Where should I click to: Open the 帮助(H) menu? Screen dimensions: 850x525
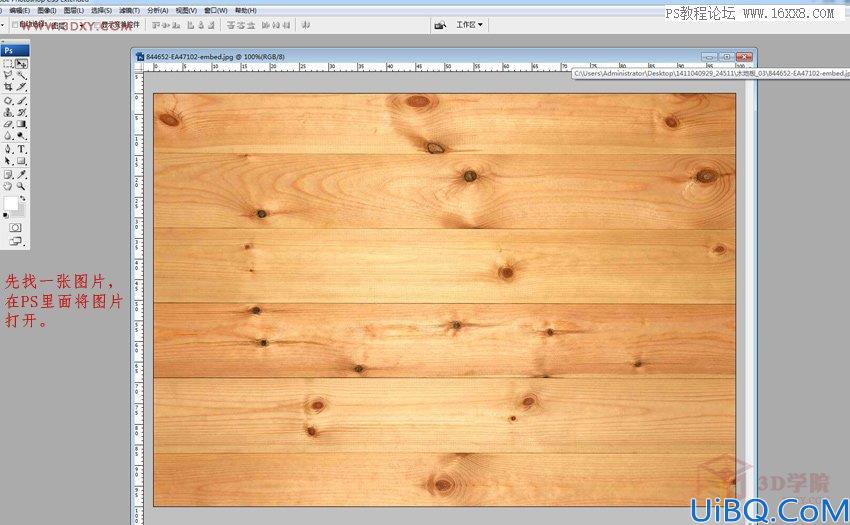click(x=245, y=10)
